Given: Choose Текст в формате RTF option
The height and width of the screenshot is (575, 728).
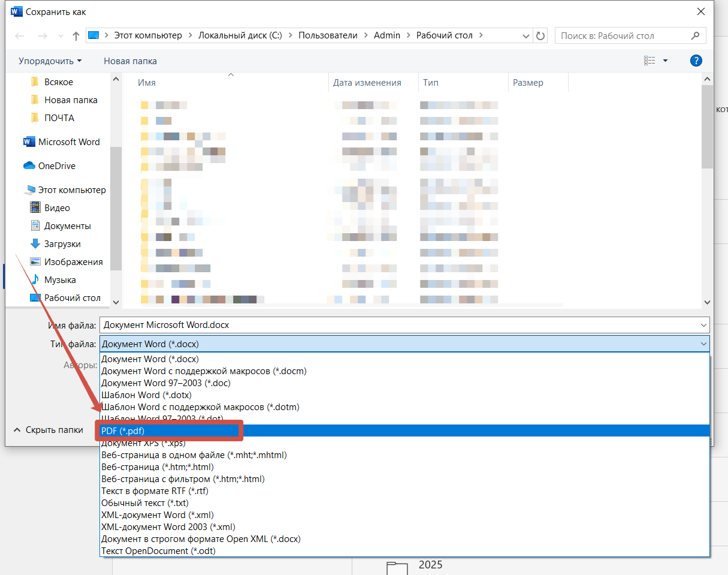Looking at the screenshot, I should click(155, 491).
